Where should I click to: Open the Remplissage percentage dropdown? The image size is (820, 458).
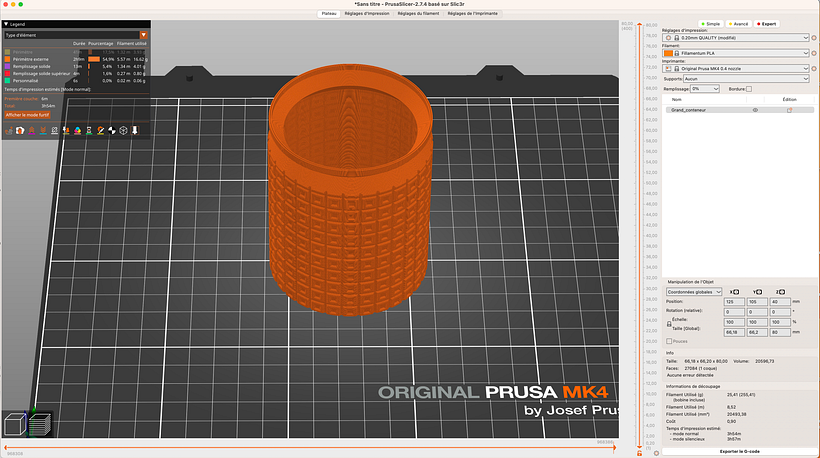[707, 88]
